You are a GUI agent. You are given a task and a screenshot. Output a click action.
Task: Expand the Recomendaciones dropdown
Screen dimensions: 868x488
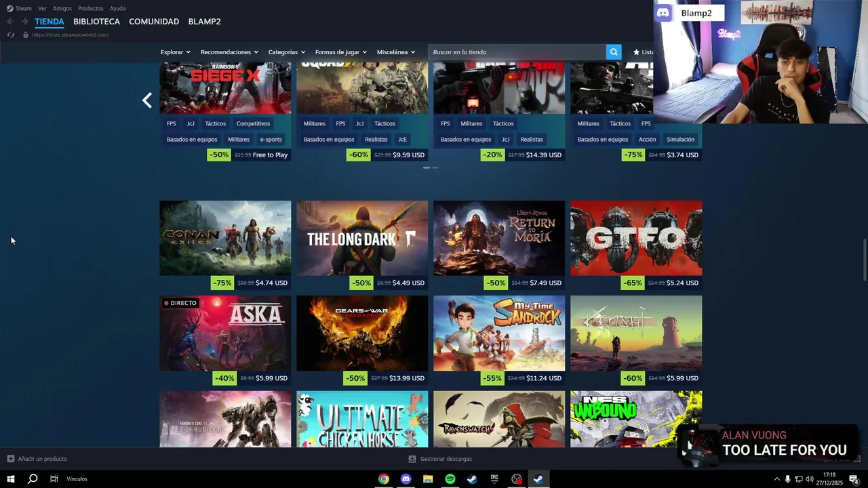(229, 52)
